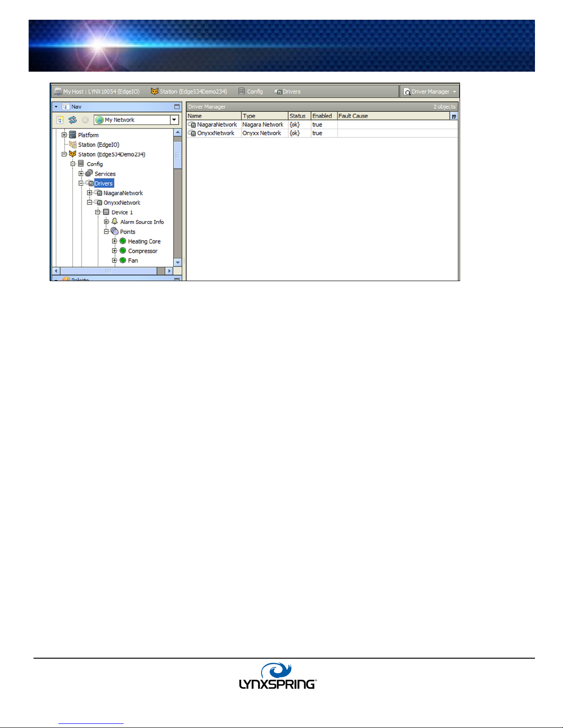Maximize the Nav side panel
The width and height of the screenshot is (563, 728).
[x=177, y=107]
